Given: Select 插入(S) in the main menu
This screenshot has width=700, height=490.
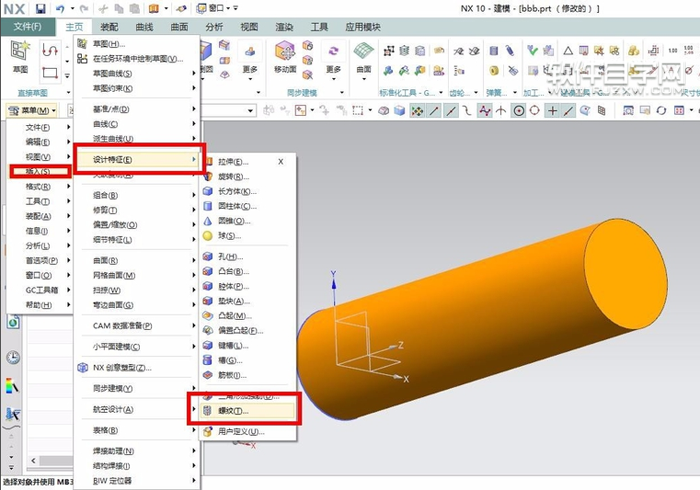Looking at the screenshot, I should (40, 171).
